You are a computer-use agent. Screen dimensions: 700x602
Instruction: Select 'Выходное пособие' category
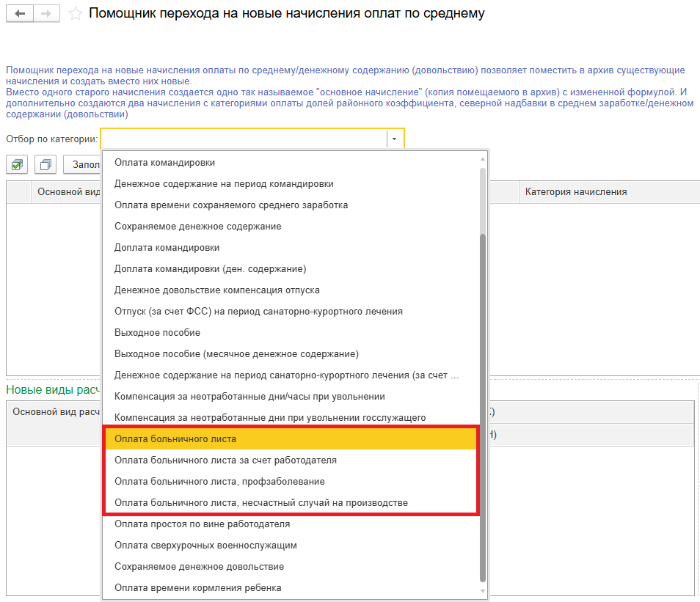pos(157,332)
